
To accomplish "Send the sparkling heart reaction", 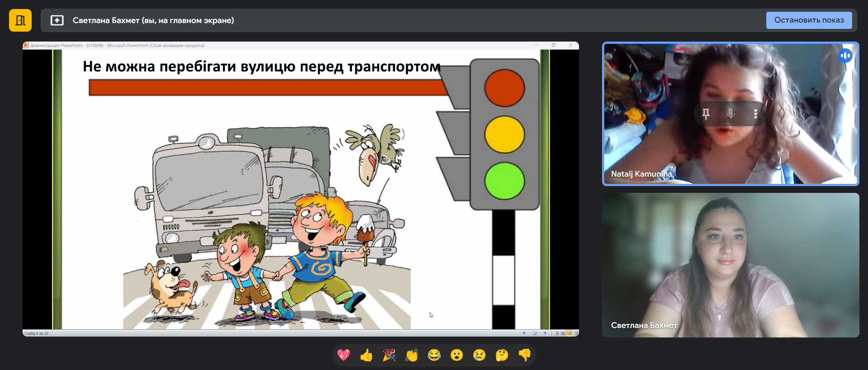I will [344, 355].
